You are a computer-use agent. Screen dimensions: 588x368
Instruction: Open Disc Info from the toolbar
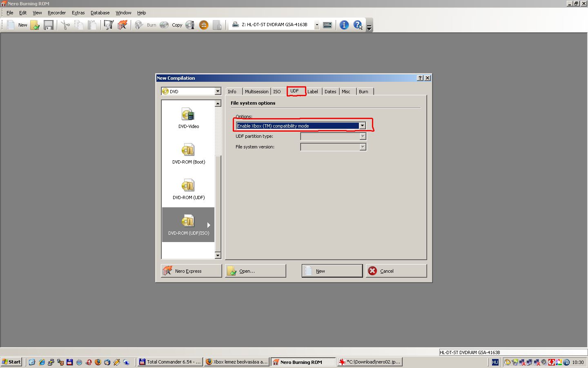pyautogui.click(x=190, y=25)
